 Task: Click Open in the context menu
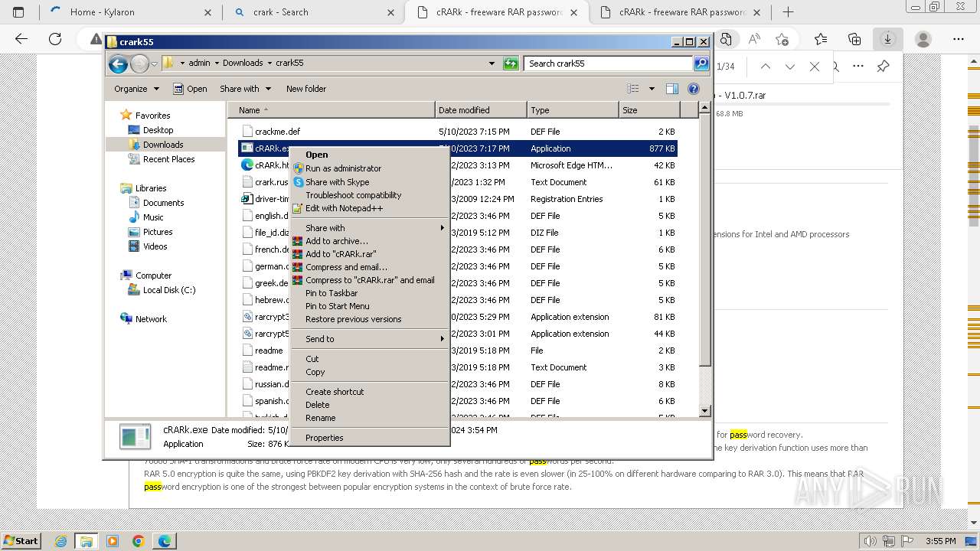pyautogui.click(x=316, y=155)
